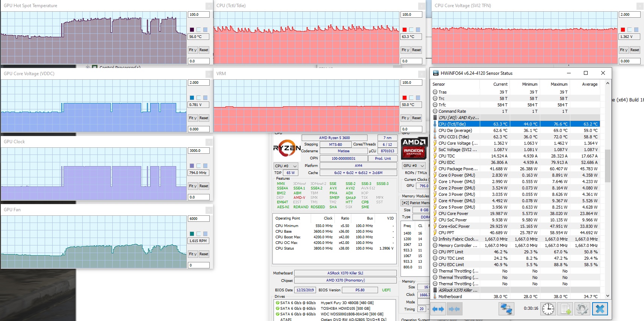644x321 pixels.
Task: Open the network remote monitoring icon
Action: [506, 309]
